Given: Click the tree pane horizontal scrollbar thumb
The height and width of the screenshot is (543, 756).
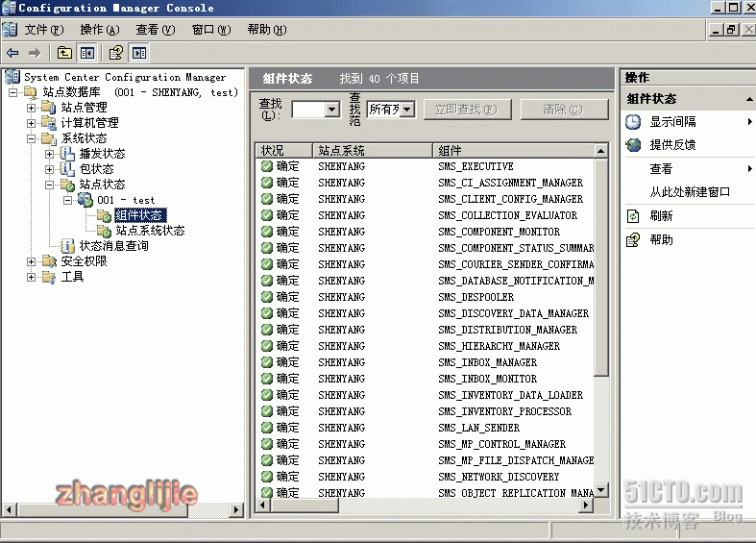Looking at the screenshot, I should pos(102,509).
